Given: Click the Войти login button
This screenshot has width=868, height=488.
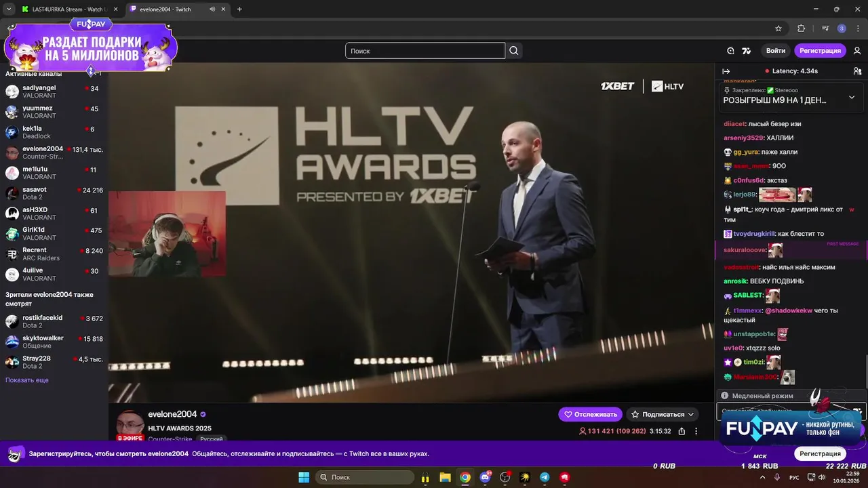Looking at the screenshot, I should coord(776,51).
